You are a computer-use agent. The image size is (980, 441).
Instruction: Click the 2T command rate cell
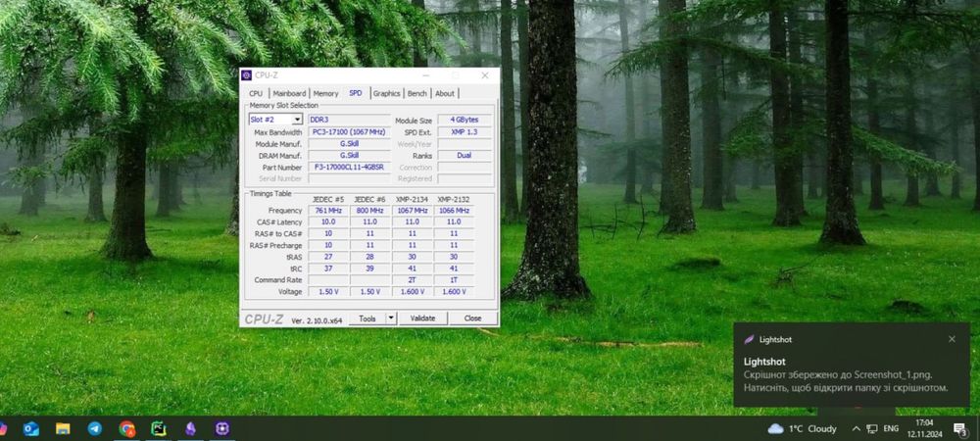point(412,280)
